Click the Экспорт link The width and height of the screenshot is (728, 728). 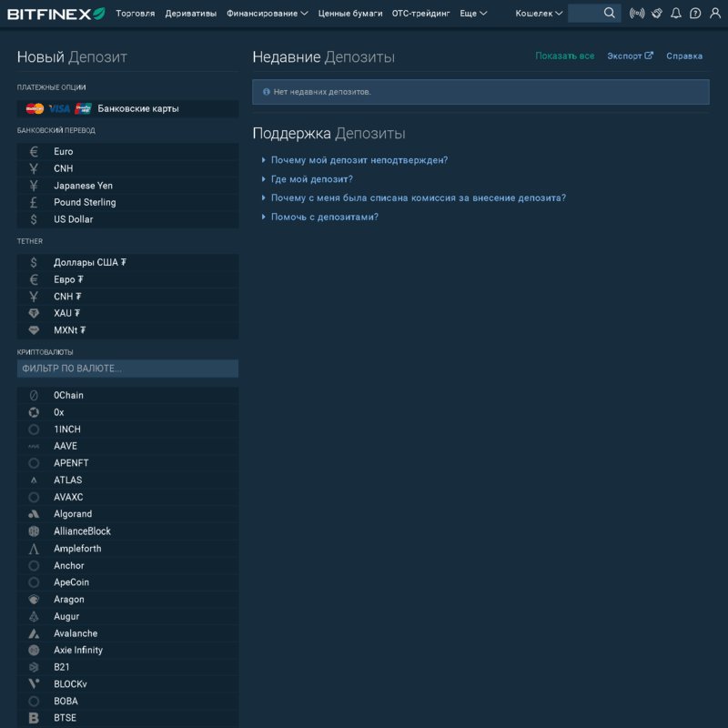(630, 56)
